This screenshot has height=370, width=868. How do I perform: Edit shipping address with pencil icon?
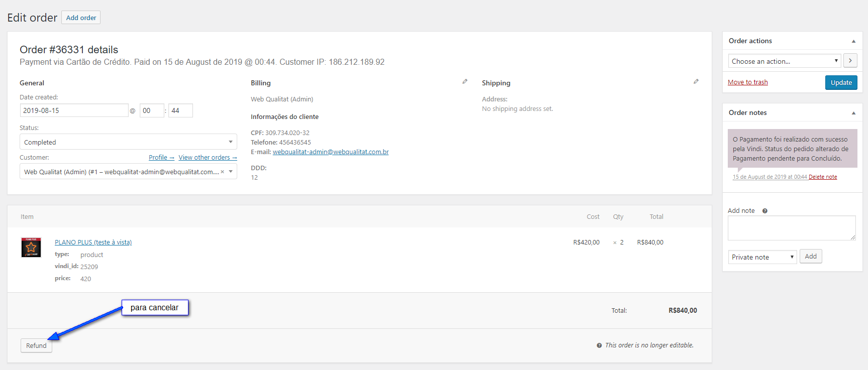click(x=696, y=81)
